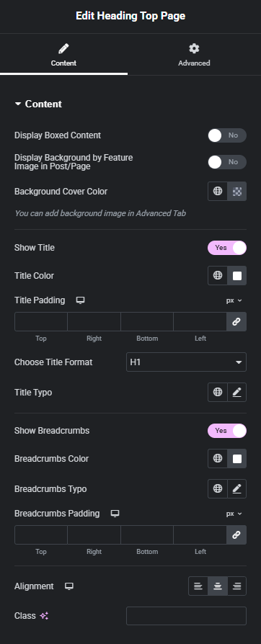The width and height of the screenshot is (261, 644).
Task: Select the align right icon
Action: [236, 586]
